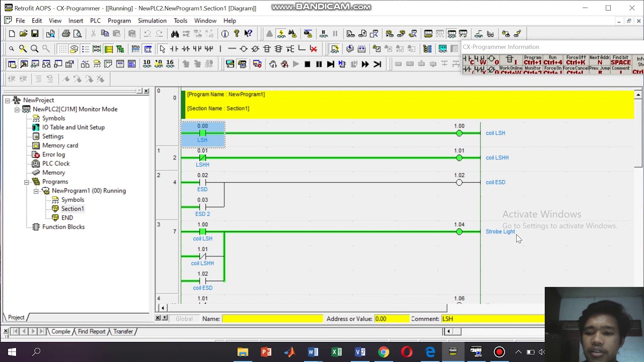Open the Simulation menu
The width and height of the screenshot is (644, 362).
(x=152, y=21)
